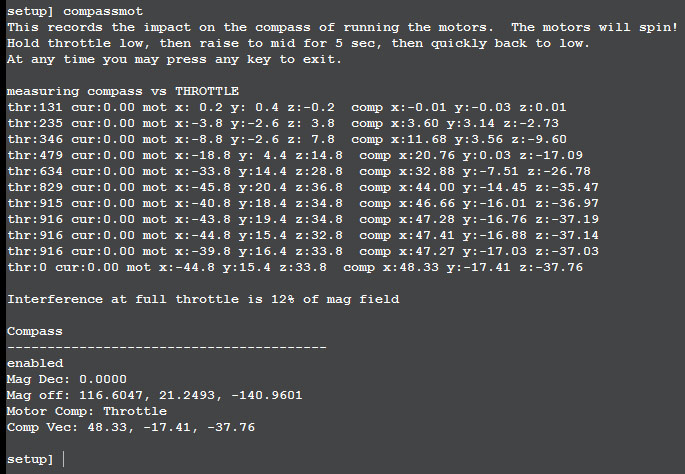Click the thr:479 log line
685x474 pixels.
coord(295,155)
